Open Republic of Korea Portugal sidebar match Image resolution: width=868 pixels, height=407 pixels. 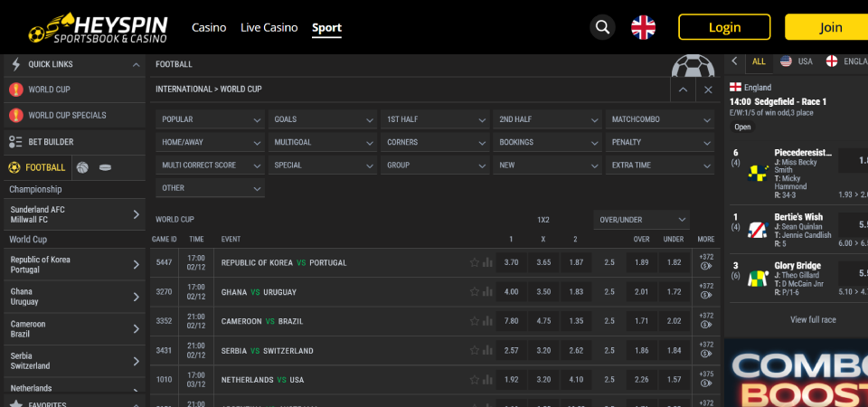[x=75, y=265]
